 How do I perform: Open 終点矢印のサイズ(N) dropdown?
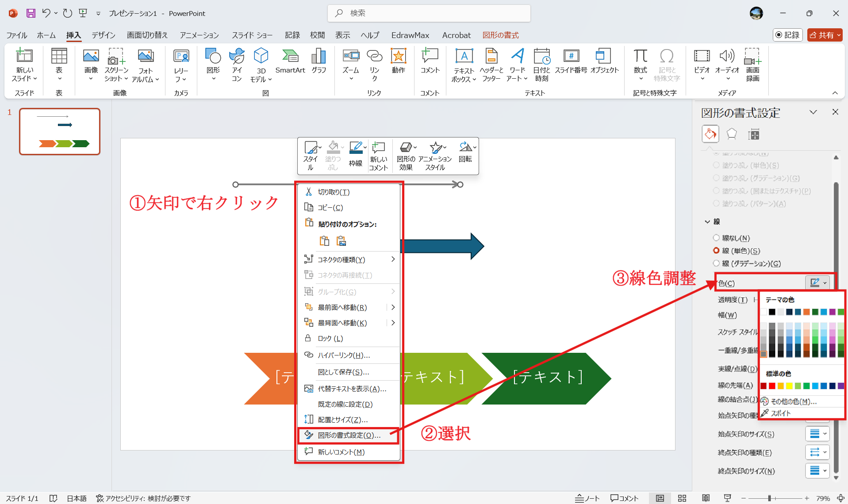coord(817,471)
